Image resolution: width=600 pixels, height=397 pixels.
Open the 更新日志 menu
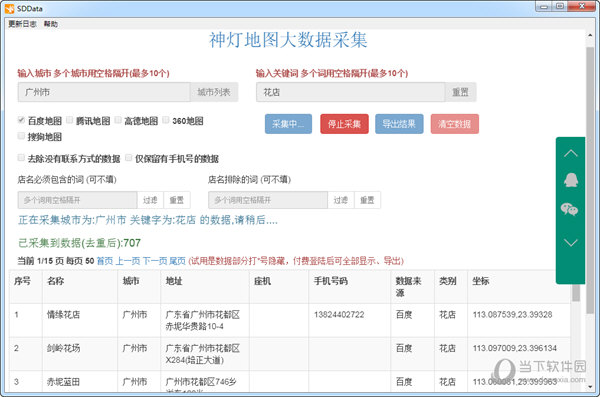pyautogui.click(x=23, y=24)
